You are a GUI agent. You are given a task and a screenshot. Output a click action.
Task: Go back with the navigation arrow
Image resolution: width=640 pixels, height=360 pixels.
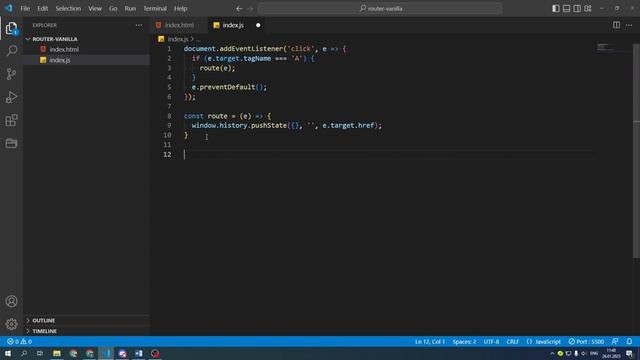239,9
